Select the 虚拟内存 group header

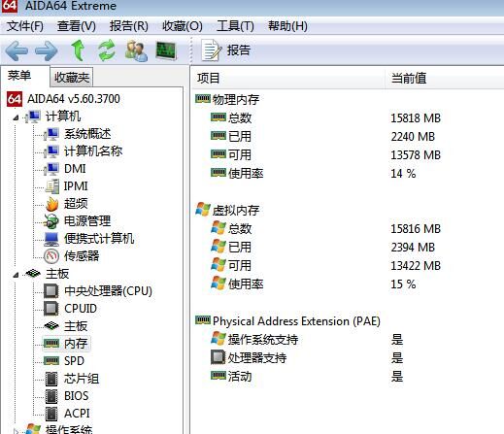point(227,210)
